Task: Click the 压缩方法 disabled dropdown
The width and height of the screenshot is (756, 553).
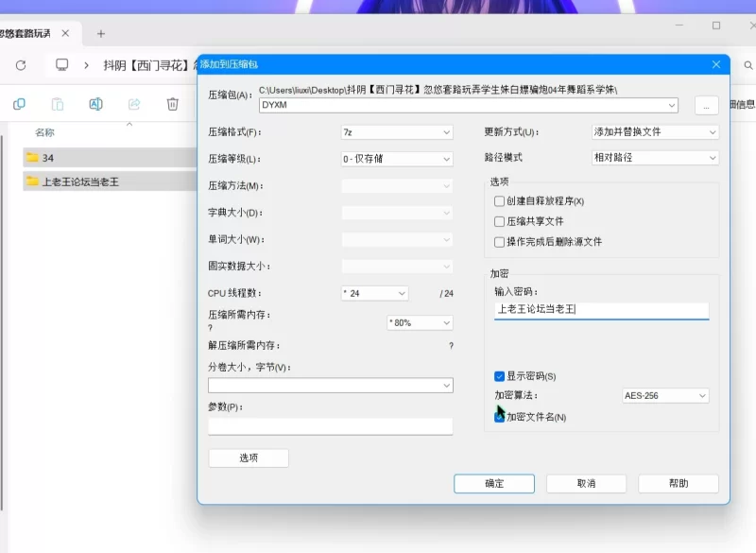Action: point(397,186)
